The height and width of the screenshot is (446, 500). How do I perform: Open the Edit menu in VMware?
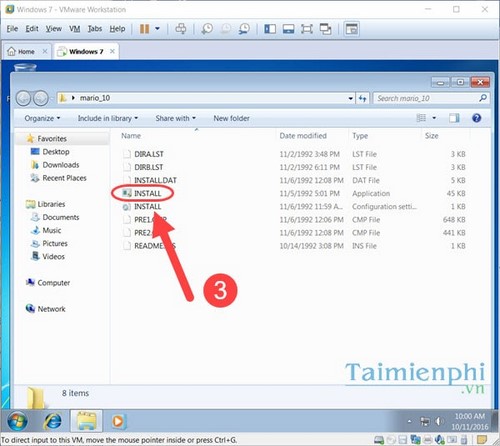32,29
